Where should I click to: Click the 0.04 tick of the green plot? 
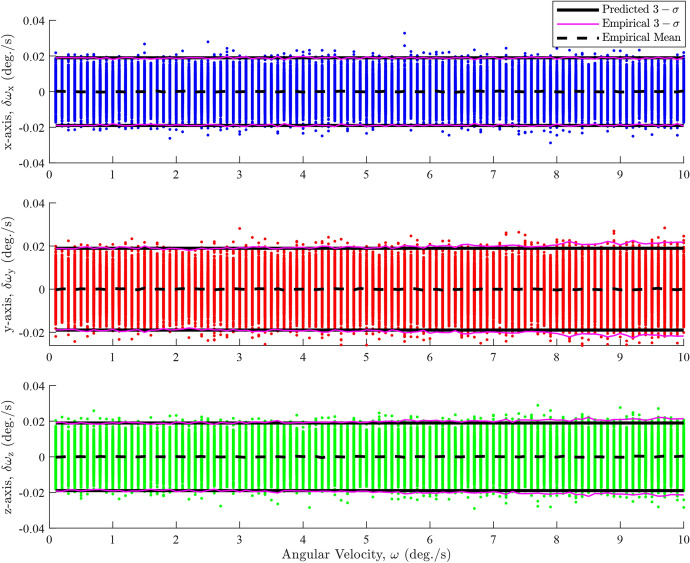click(34, 386)
